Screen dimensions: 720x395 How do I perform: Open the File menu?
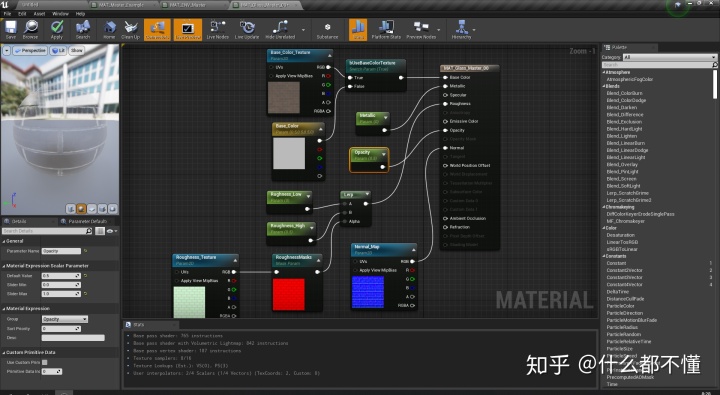coord(8,14)
